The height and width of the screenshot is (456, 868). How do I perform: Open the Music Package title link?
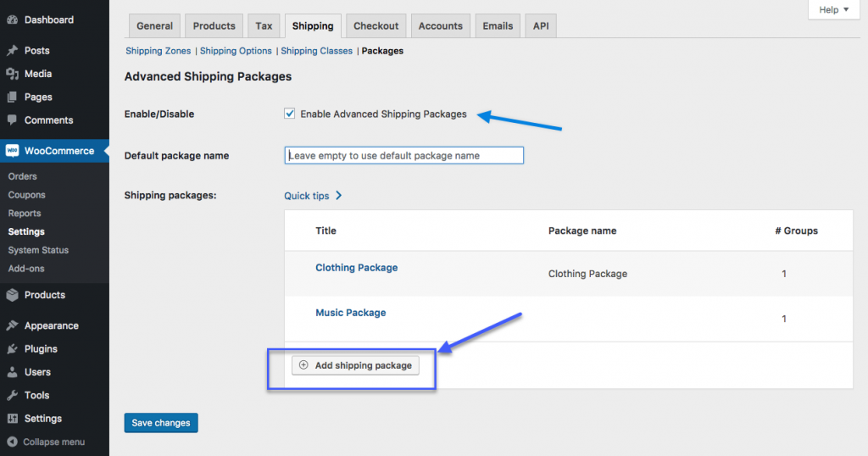coord(350,313)
